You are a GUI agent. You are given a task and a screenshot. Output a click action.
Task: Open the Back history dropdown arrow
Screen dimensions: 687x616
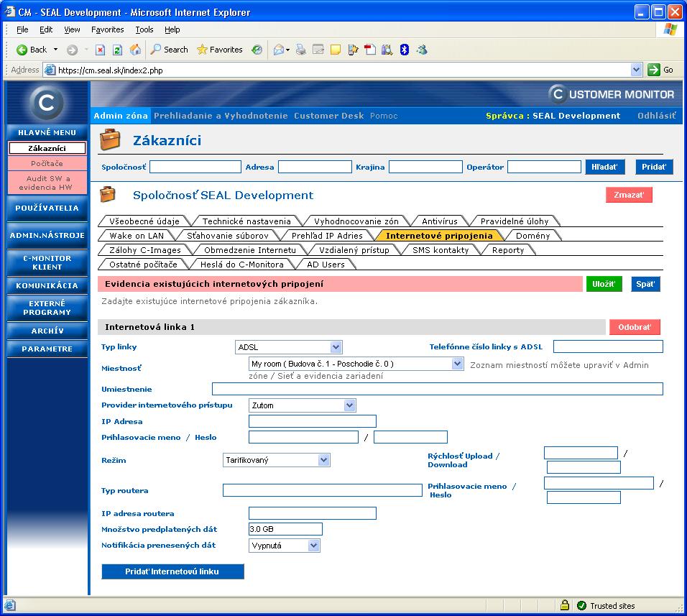(55, 50)
